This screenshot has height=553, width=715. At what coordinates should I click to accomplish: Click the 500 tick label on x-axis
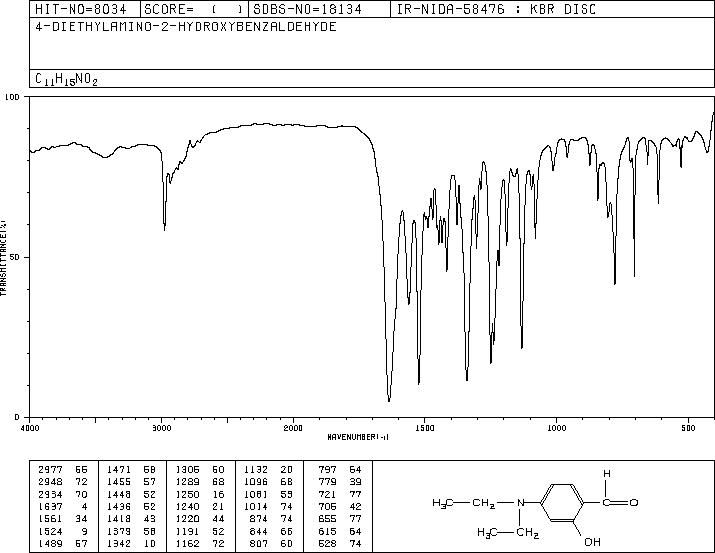coord(688,428)
